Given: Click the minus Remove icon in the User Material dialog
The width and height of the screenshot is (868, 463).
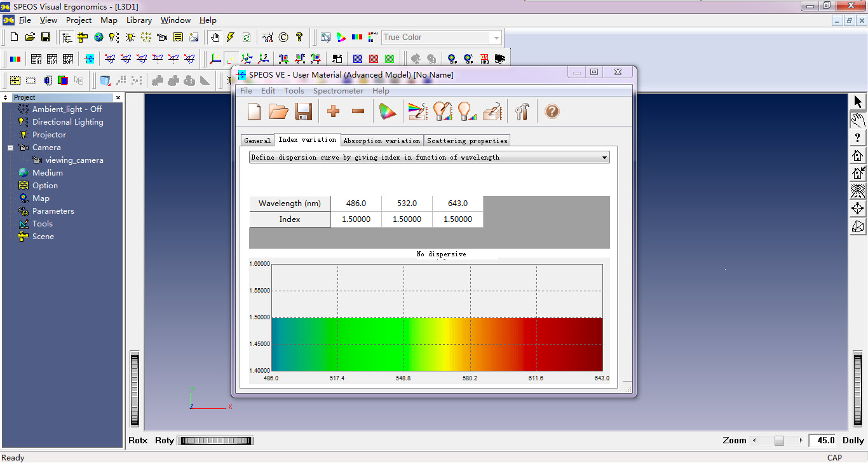Looking at the screenshot, I should pyautogui.click(x=358, y=112).
